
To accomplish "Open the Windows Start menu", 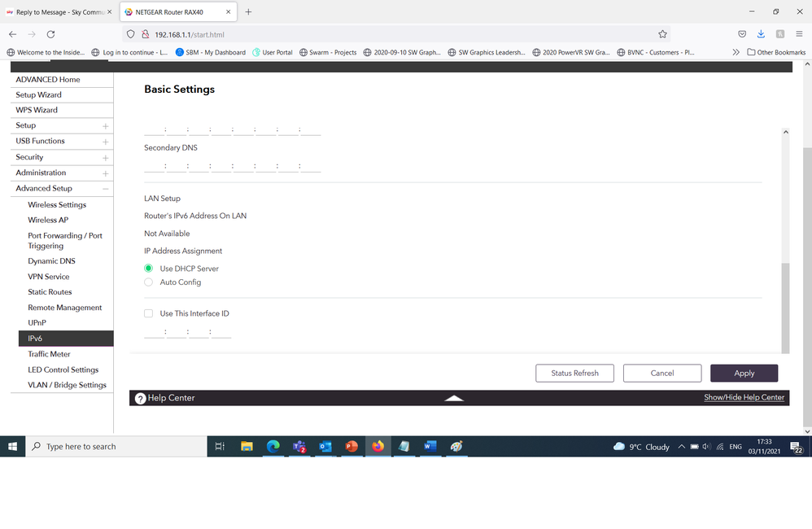I will click(12, 447).
